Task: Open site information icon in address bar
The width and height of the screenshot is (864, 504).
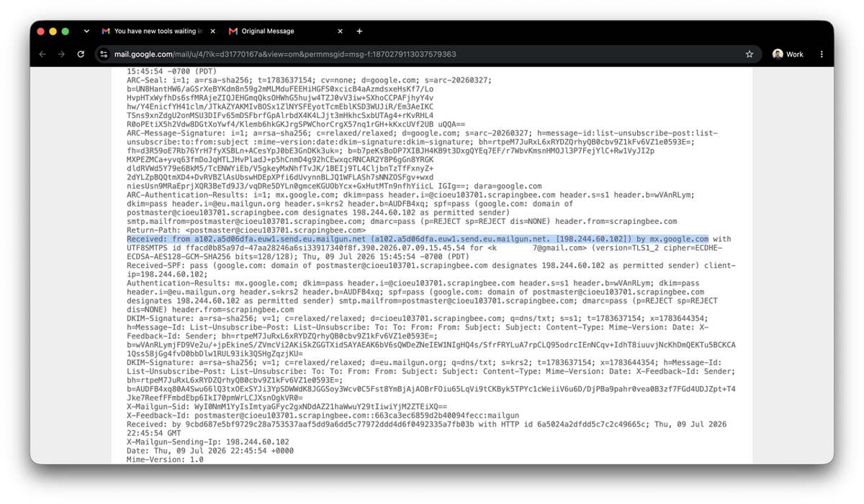Action: click(x=104, y=54)
